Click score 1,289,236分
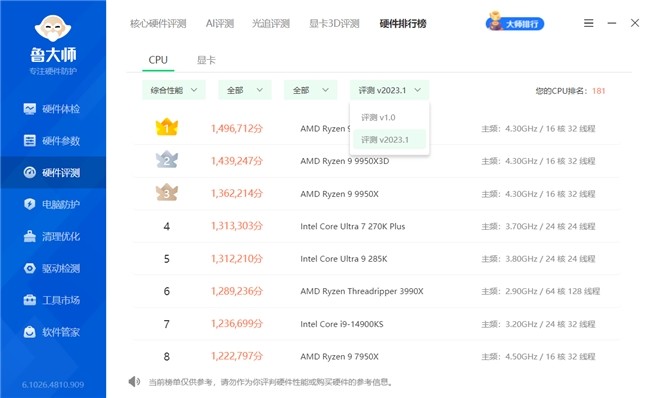Image resolution: width=650 pixels, height=398 pixels. click(237, 291)
